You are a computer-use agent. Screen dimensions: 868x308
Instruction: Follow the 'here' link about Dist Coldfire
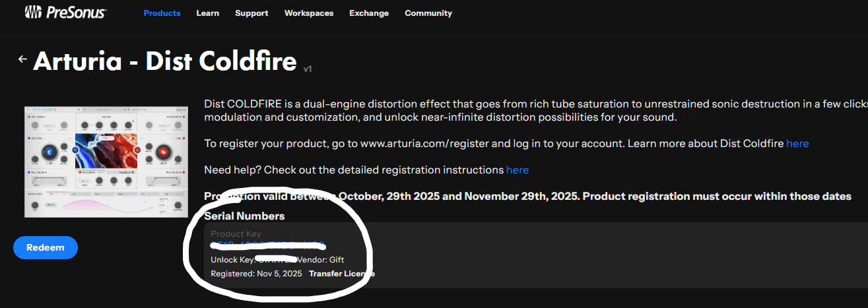pos(797,144)
